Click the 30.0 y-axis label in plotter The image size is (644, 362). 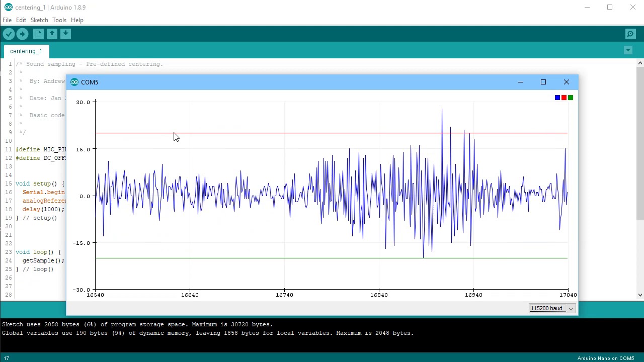83,102
